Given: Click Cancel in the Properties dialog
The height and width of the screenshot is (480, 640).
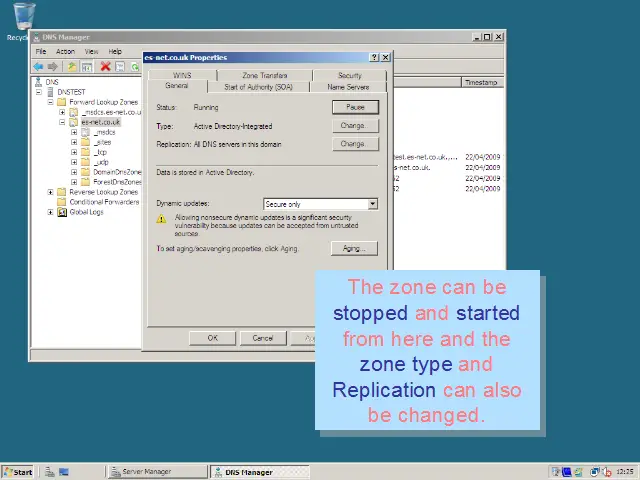Looking at the screenshot, I should tap(263, 338).
